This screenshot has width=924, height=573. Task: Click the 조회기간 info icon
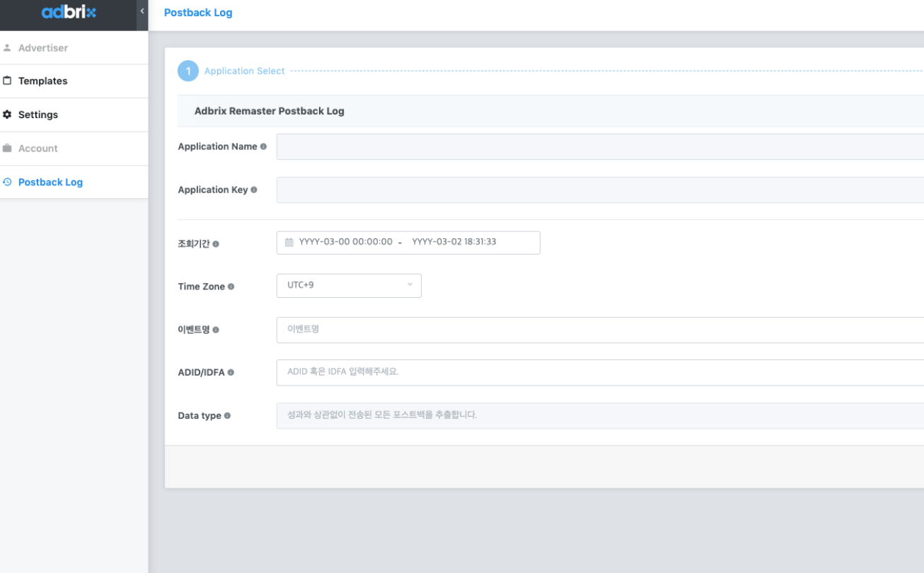[216, 244]
